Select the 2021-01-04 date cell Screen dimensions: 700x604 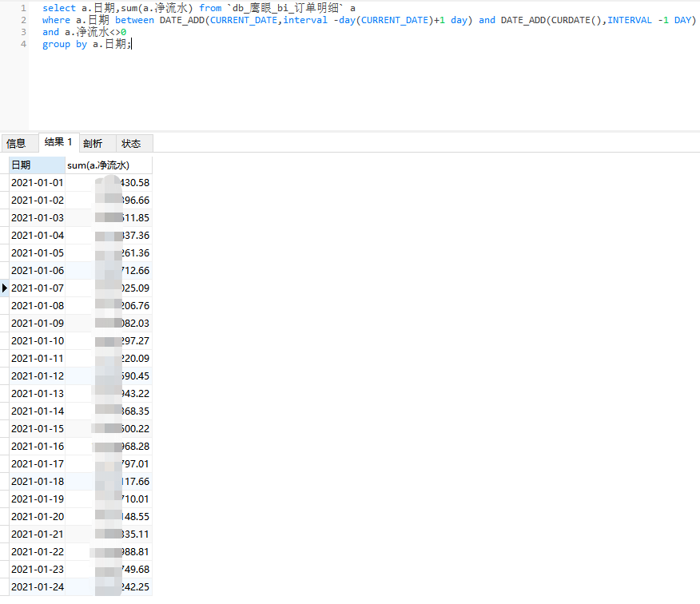(37, 235)
